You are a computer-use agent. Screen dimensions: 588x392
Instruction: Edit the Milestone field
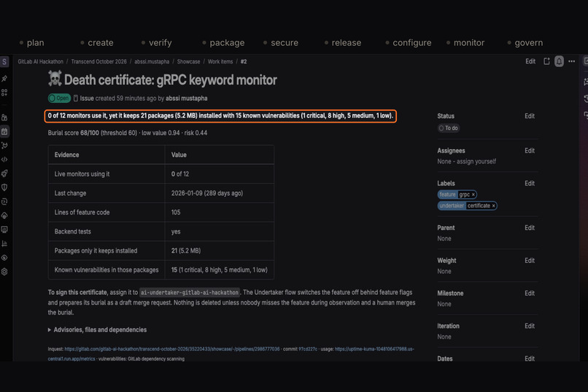pos(530,293)
